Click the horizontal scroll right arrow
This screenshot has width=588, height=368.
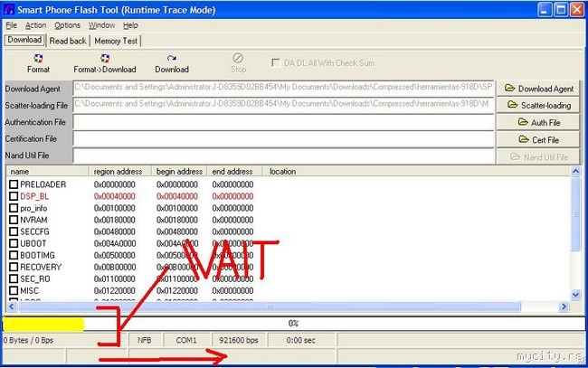tap(564, 307)
